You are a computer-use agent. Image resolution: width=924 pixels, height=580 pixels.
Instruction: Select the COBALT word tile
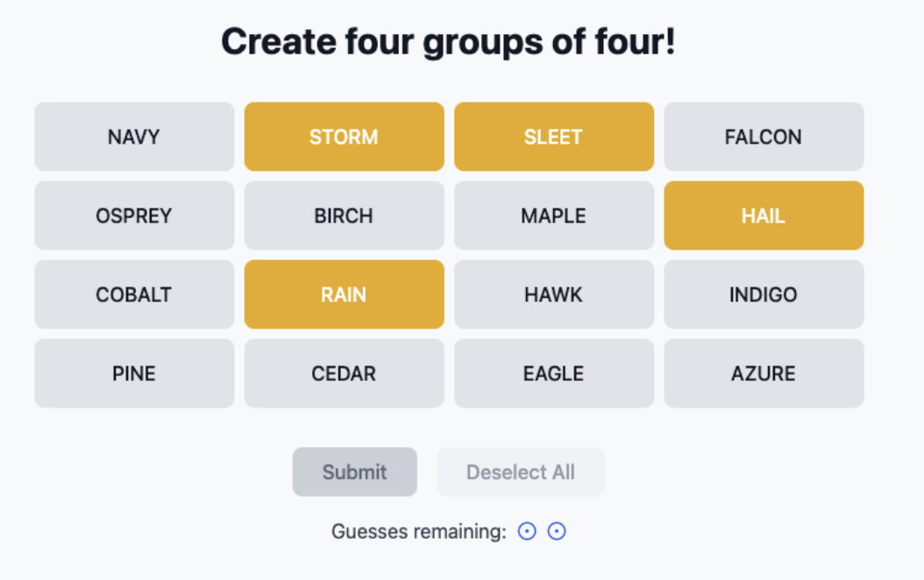pyautogui.click(x=134, y=294)
